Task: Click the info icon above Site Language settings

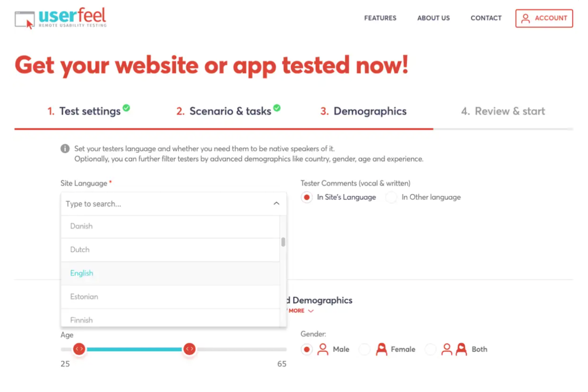Action: [x=65, y=149]
